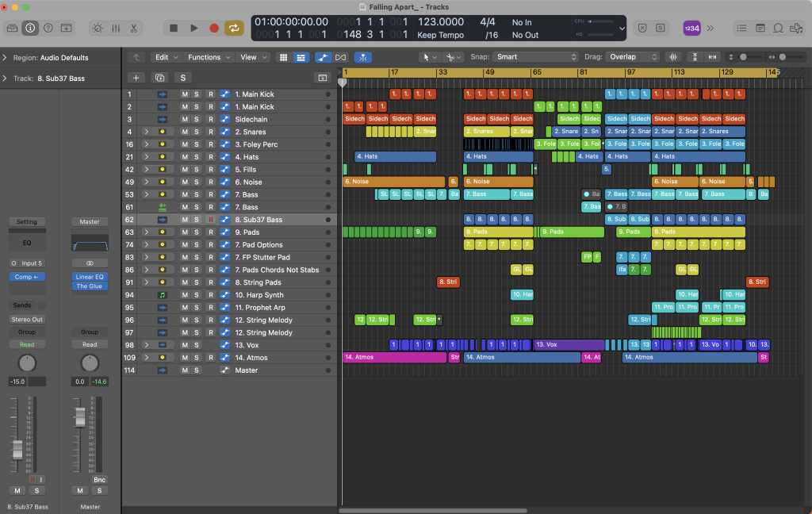The height and width of the screenshot is (514, 812).
Task: Toggle Cycle mode button
Action: (x=234, y=28)
